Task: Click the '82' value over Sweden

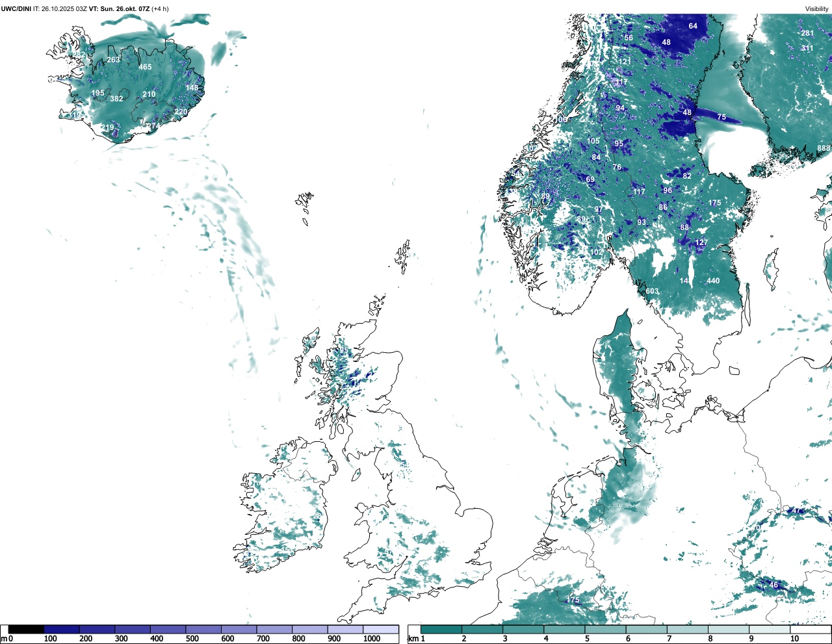Action: point(687,175)
